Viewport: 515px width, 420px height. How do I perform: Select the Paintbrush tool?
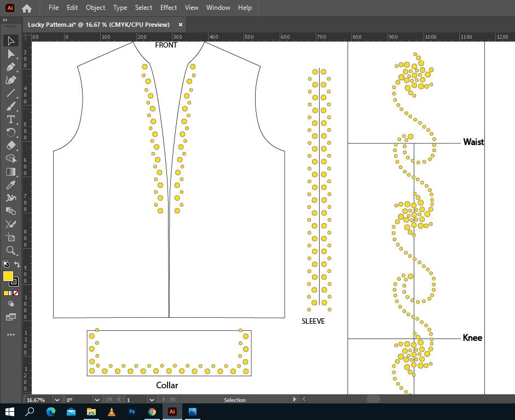(x=11, y=106)
